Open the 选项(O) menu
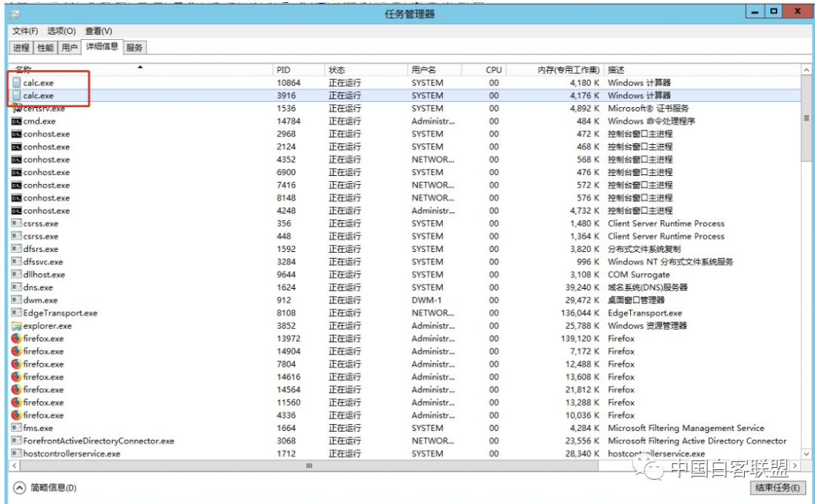Image resolution: width=815 pixels, height=504 pixels. 61,31
